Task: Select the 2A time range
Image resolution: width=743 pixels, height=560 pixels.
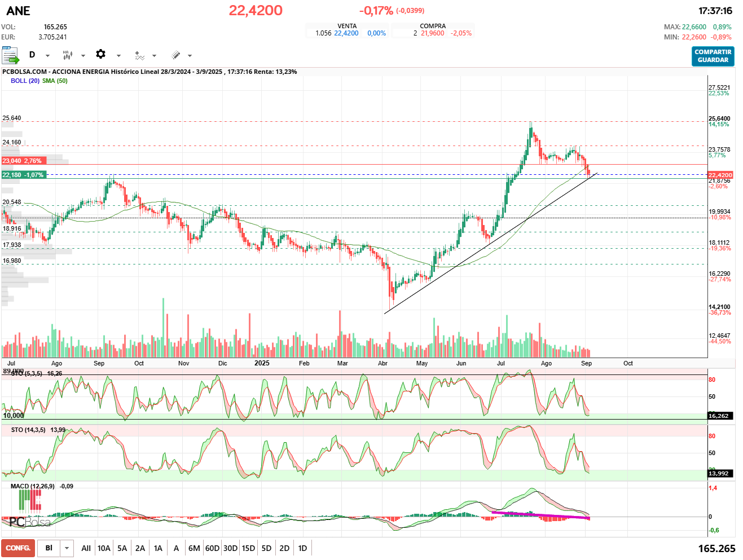Action: (140, 548)
